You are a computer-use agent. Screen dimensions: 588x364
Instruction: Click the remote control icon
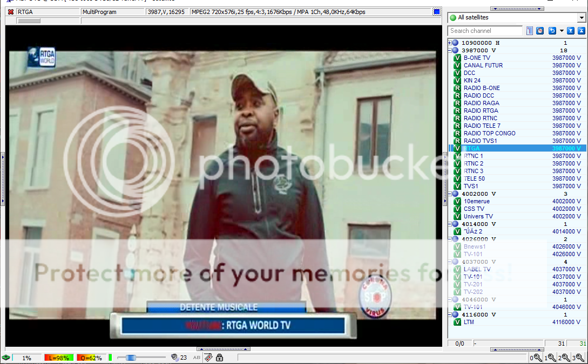click(x=208, y=358)
